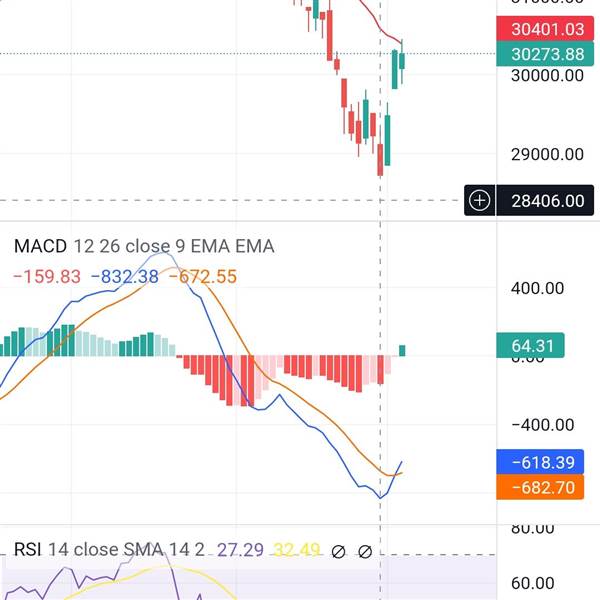Click the MACD parameters 12 26 close 9 EMA EMA
The width and height of the screenshot is (600, 600).
(174, 246)
